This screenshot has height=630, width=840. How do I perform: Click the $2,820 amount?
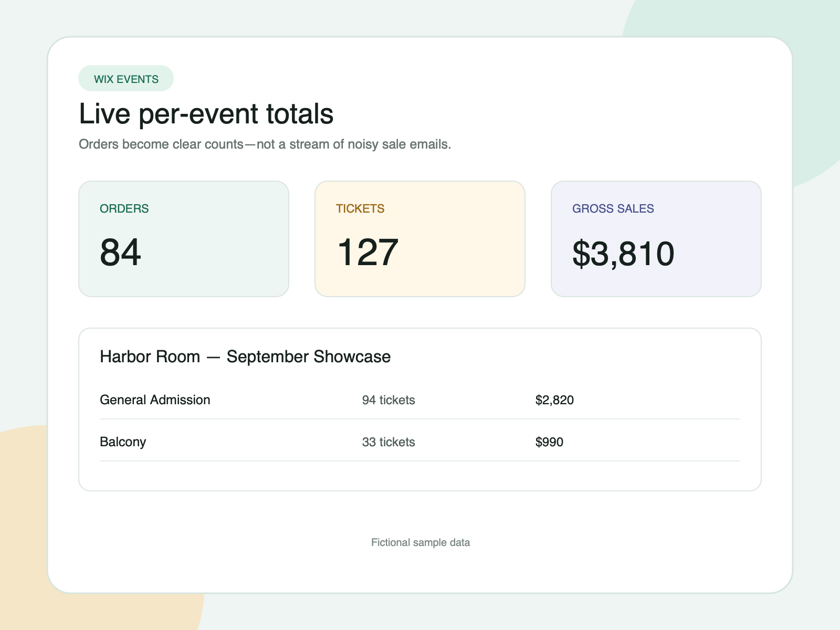[x=554, y=400]
